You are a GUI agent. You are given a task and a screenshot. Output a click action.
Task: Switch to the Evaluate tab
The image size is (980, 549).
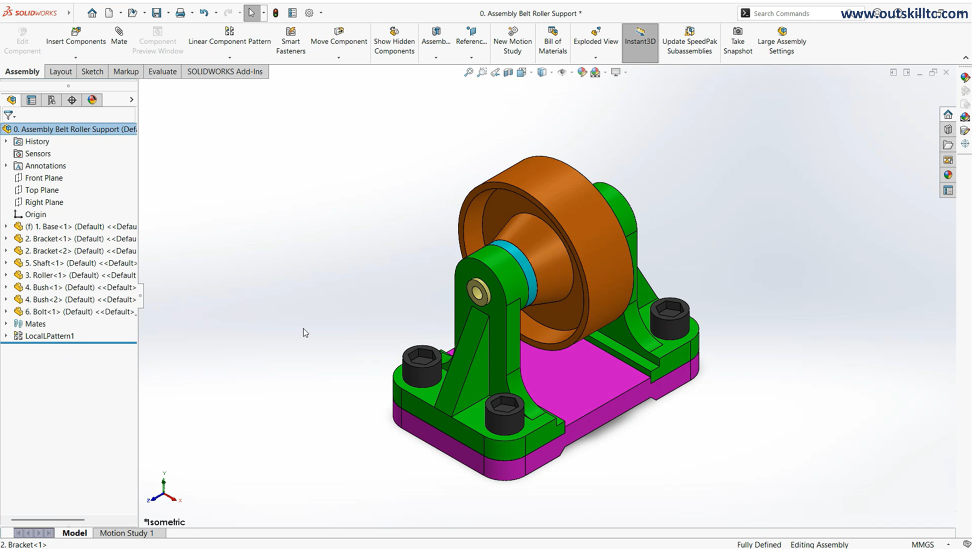click(162, 72)
